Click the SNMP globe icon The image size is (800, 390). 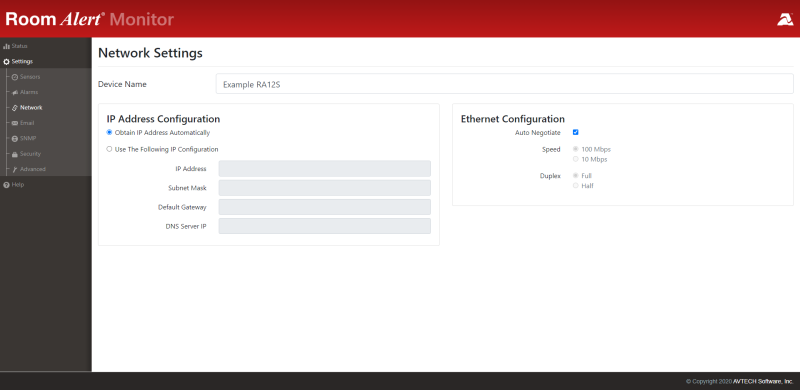coord(15,138)
